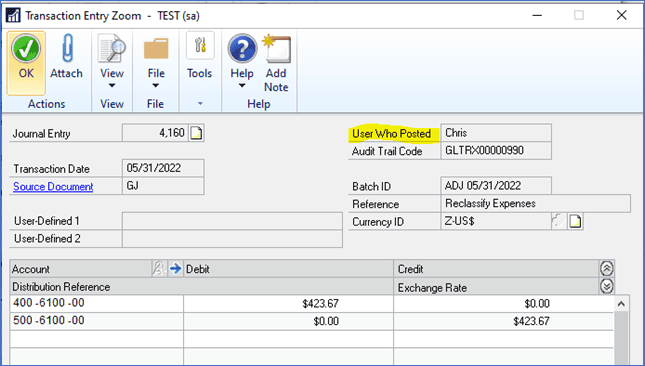This screenshot has width=645, height=366.
Task: Click the blue arrow expansion icon near Debit
Action: 176,269
